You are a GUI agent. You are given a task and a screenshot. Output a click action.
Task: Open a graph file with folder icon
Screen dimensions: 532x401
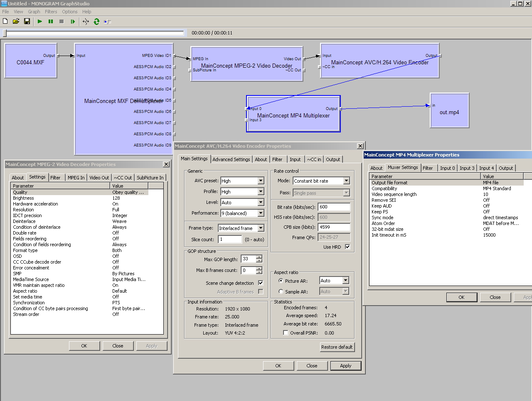(16, 21)
